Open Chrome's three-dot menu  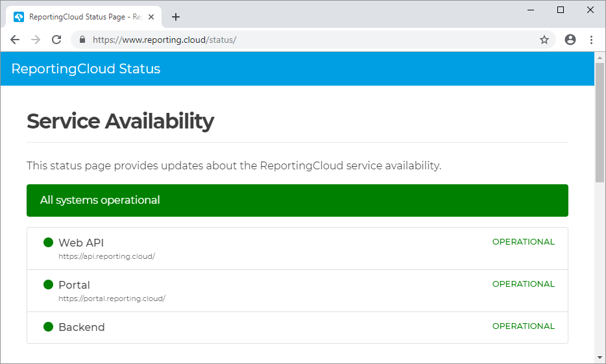(591, 40)
